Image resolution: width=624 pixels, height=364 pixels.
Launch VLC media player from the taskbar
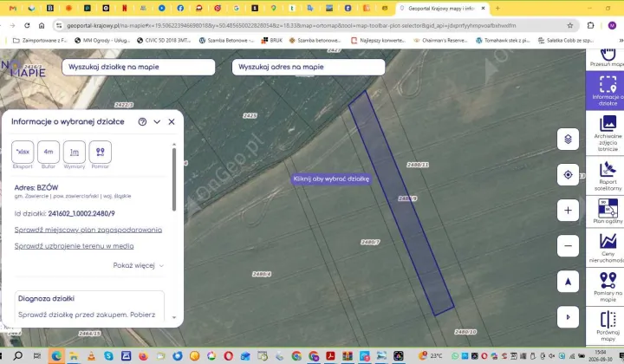point(91,355)
